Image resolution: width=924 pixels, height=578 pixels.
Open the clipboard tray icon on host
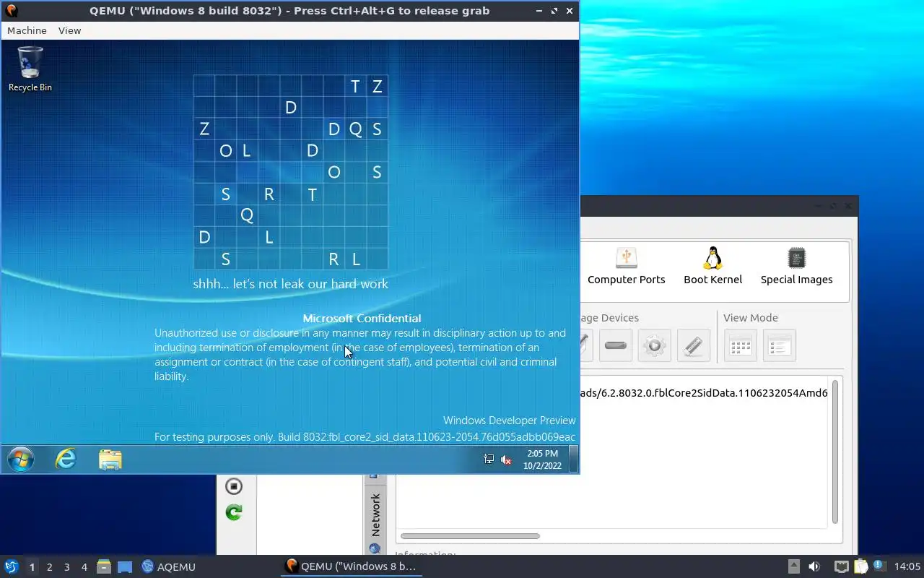coord(860,566)
